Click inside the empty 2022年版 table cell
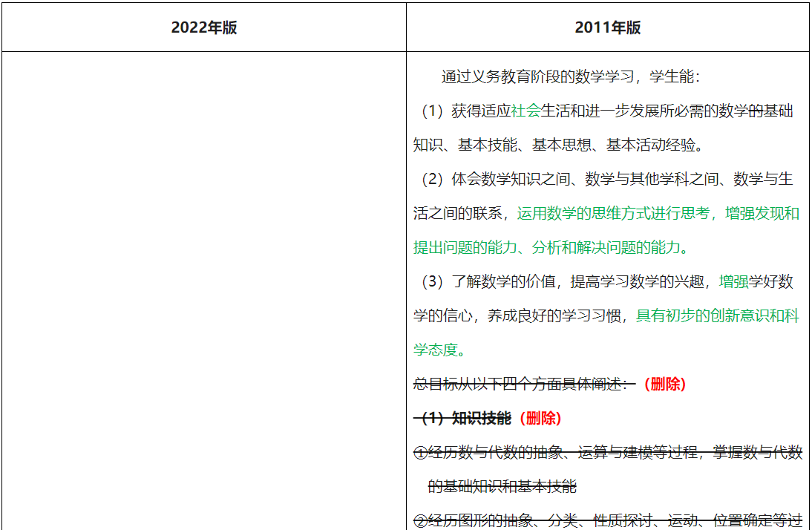The height and width of the screenshot is (530, 812). 201,289
